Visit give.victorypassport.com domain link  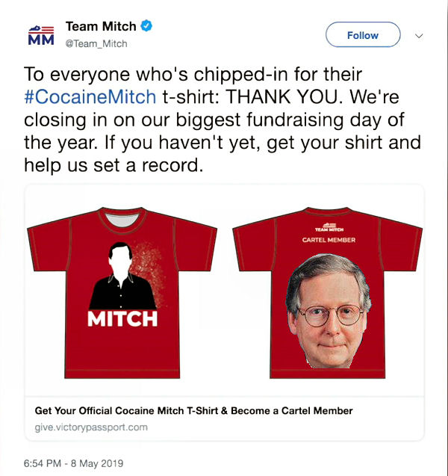point(91,427)
